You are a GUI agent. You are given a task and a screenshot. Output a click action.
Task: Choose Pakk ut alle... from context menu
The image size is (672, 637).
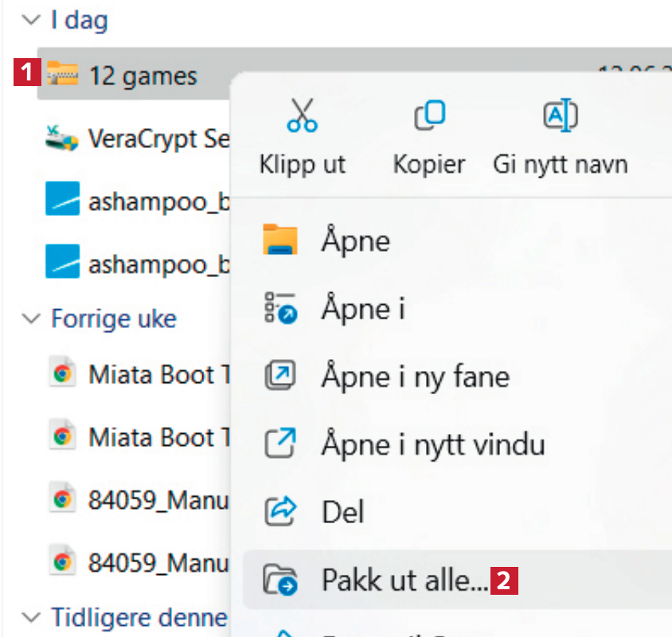pyautogui.click(x=404, y=580)
